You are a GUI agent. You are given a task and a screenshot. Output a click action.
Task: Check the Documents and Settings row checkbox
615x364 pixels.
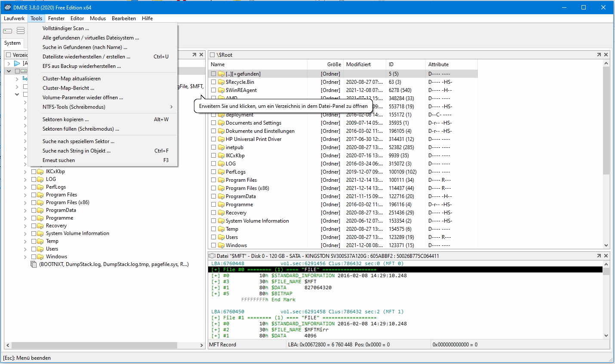pyautogui.click(x=213, y=123)
